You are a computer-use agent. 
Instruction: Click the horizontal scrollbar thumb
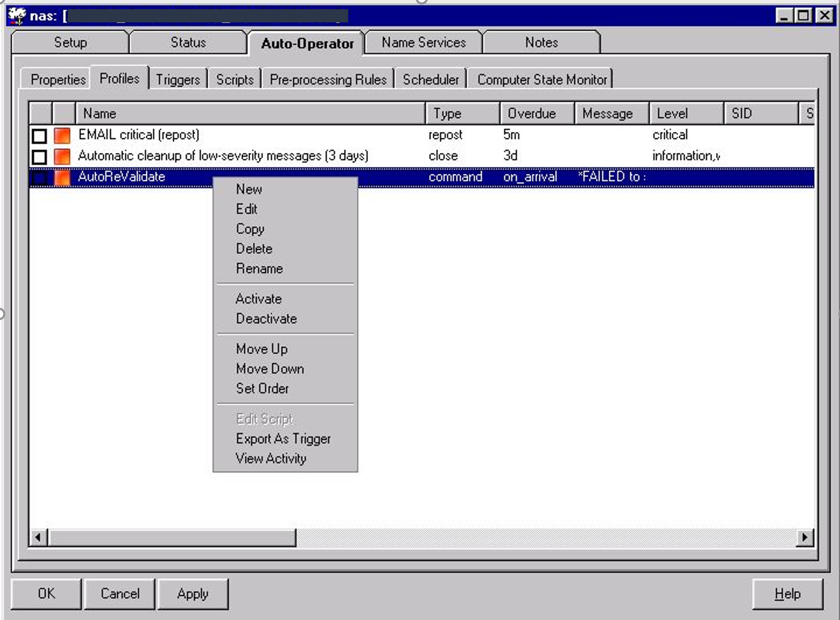(172, 537)
